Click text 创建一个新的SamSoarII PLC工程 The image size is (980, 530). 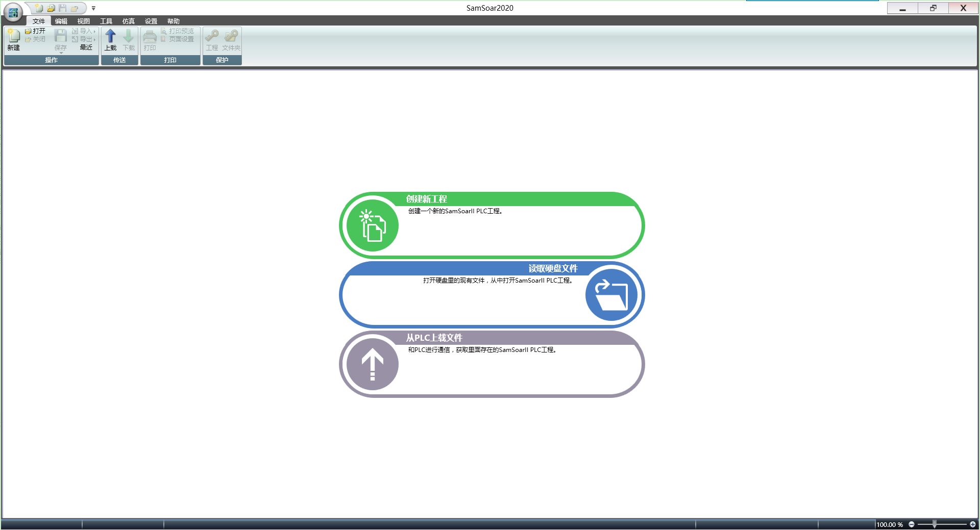(x=455, y=211)
